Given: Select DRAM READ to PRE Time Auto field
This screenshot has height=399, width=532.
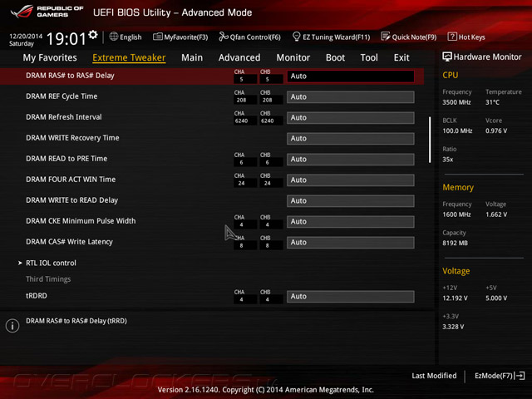Looking at the screenshot, I should pyautogui.click(x=351, y=159).
